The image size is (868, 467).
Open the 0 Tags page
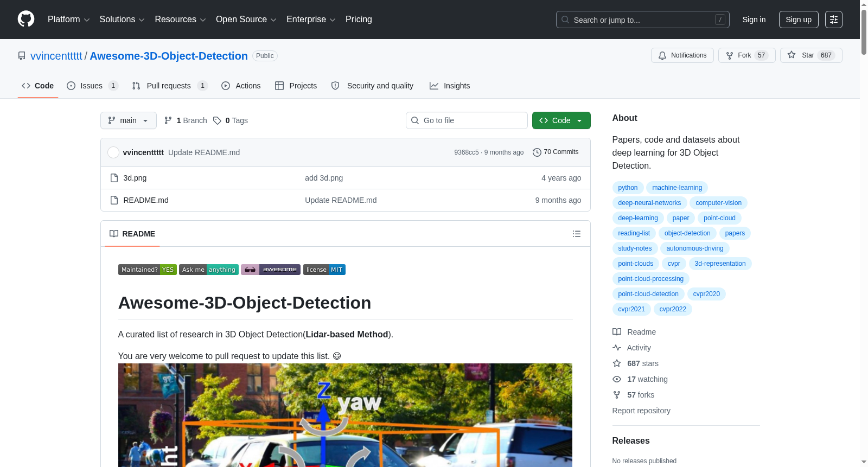tap(231, 120)
